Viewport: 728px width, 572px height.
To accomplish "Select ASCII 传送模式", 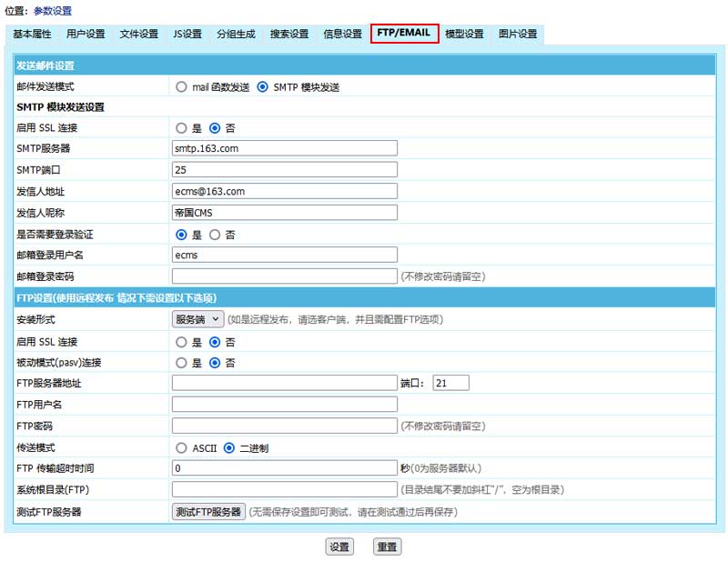I will point(182,448).
